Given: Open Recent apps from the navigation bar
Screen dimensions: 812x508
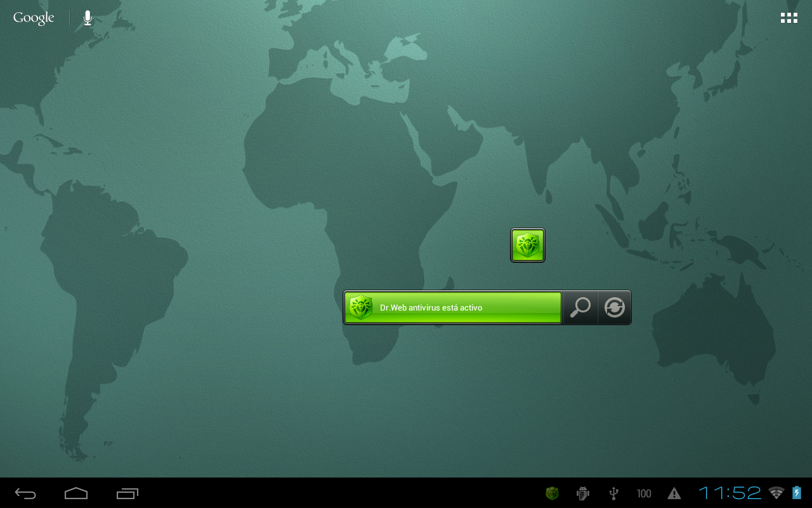Looking at the screenshot, I should click(x=127, y=493).
